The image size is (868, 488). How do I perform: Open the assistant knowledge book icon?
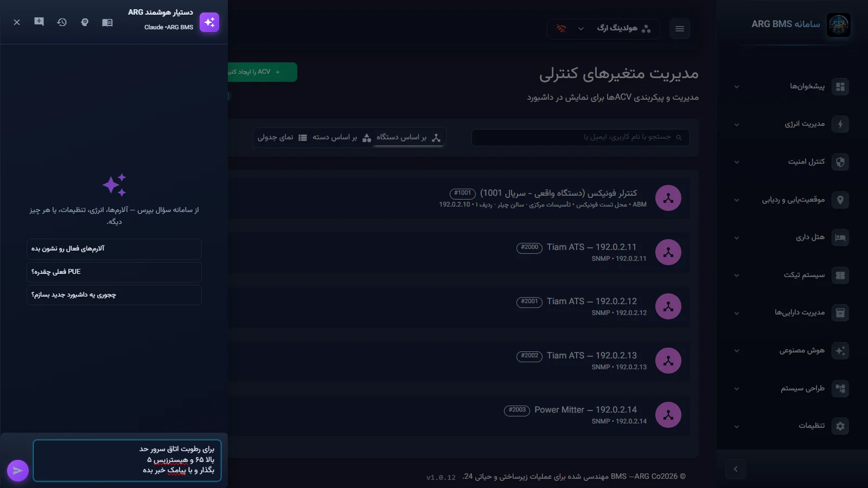(x=107, y=22)
